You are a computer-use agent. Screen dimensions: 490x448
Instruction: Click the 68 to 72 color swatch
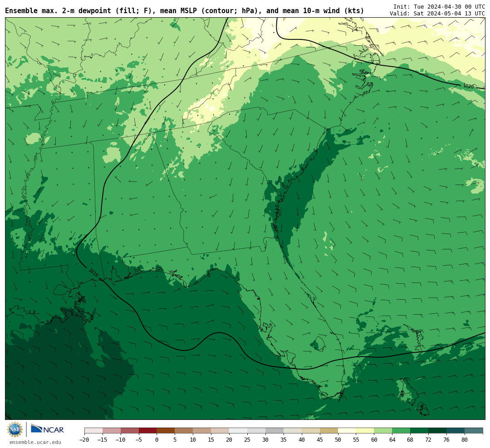pos(419,431)
